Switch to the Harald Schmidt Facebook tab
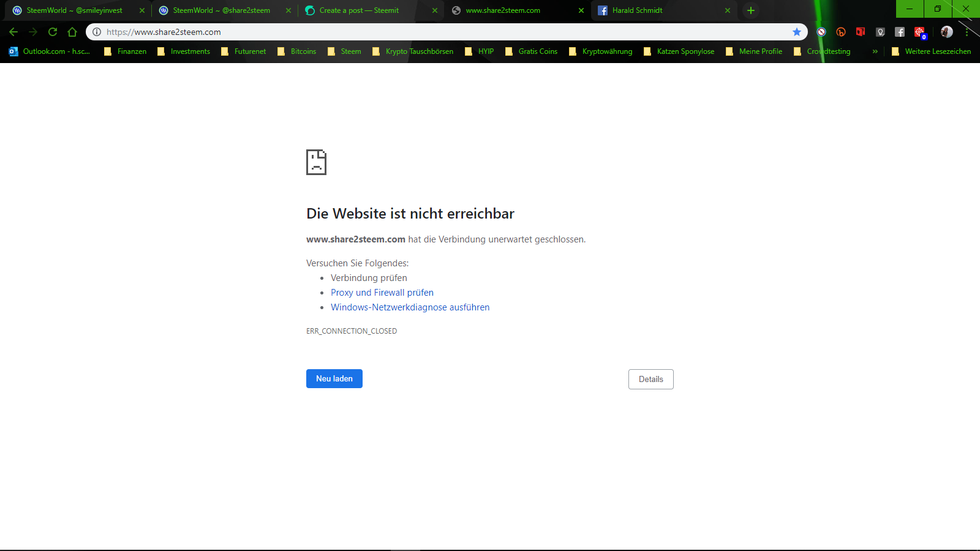 click(x=637, y=10)
